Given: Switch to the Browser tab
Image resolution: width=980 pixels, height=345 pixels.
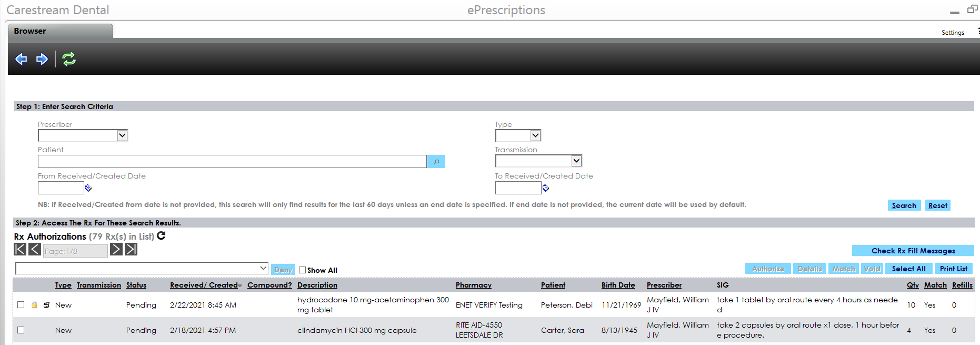Looking at the screenshot, I should [30, 31].
